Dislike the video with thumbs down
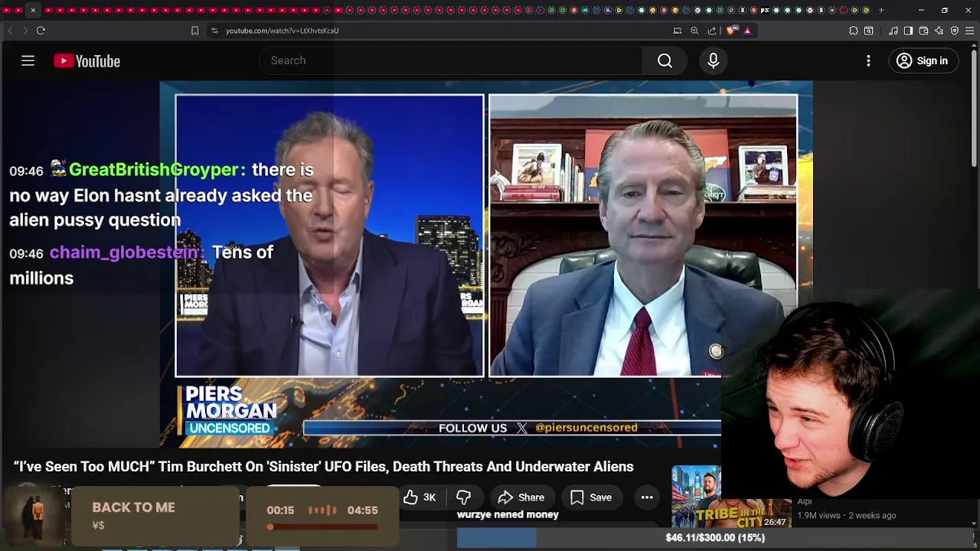 coord(464,497)
